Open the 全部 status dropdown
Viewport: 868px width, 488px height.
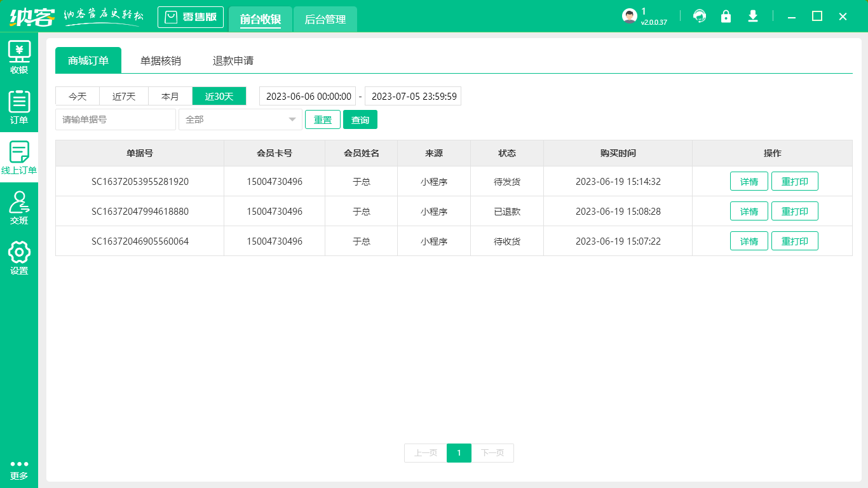pyautogui.click(x=240, y=119)
